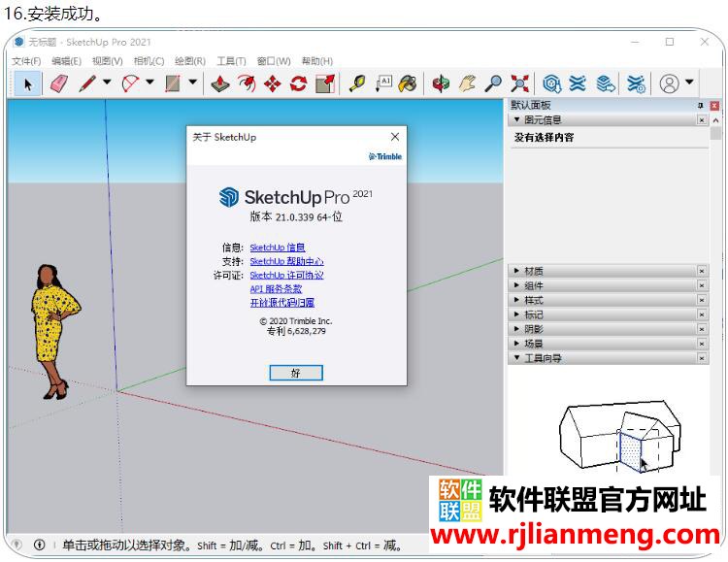Open the SketchUp 帮助中心 link

286,261
